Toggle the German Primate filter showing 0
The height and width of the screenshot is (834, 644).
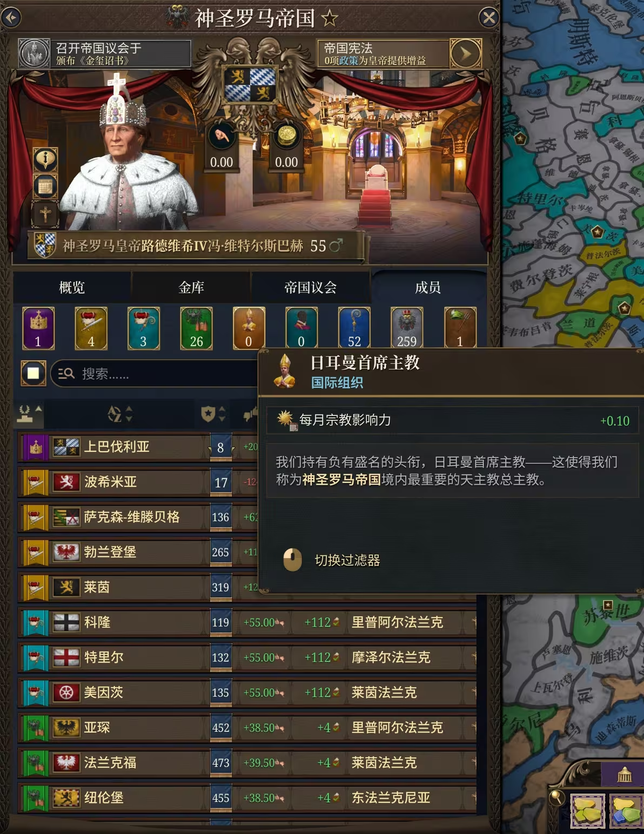[249, 328]
